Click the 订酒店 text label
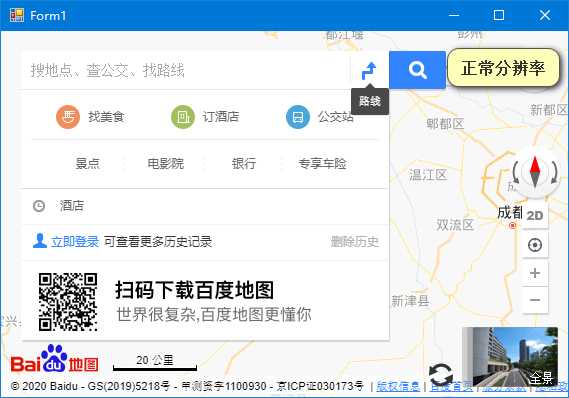This screenshot has height=398, width=569. [x=221, y=117]
